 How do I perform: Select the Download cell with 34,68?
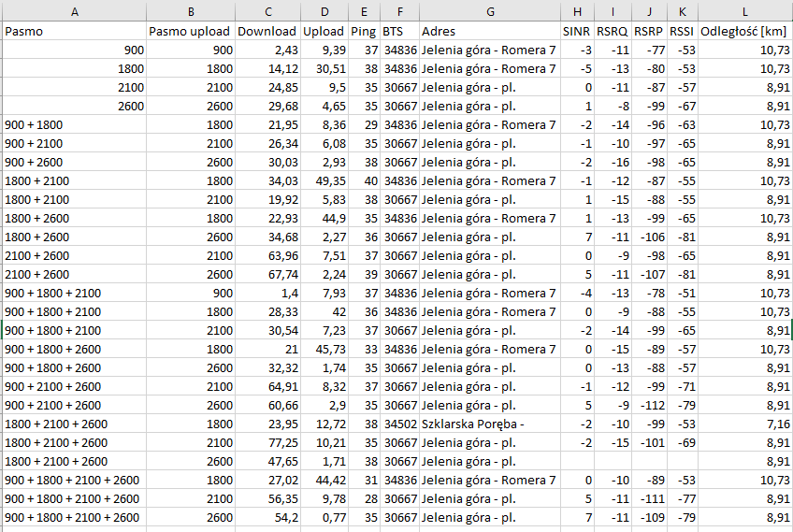[x=268, y=237]
